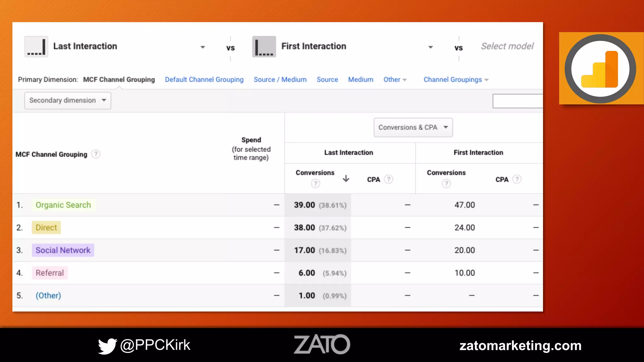This screenshot has width=644, height=362.
Task: Expand the Secondary dimension dropdown
Action: coord(68,101)
